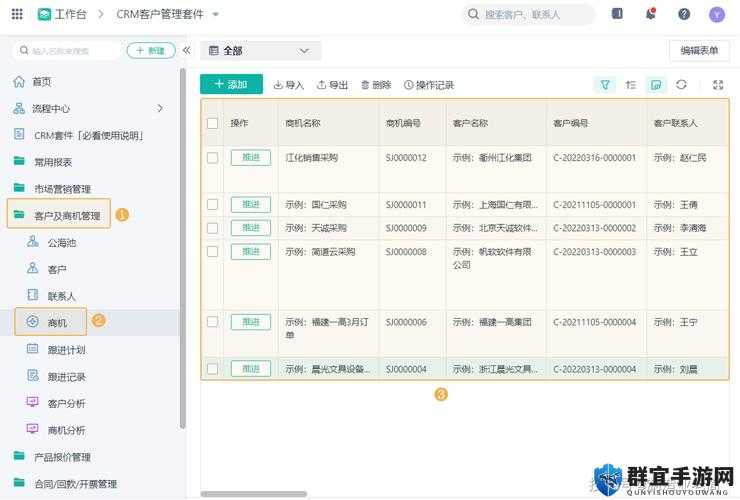Click the table horizontal scrollbar
Image resolution: width=740 pixels, height=500 pixels.
click(x=254, y=494)
